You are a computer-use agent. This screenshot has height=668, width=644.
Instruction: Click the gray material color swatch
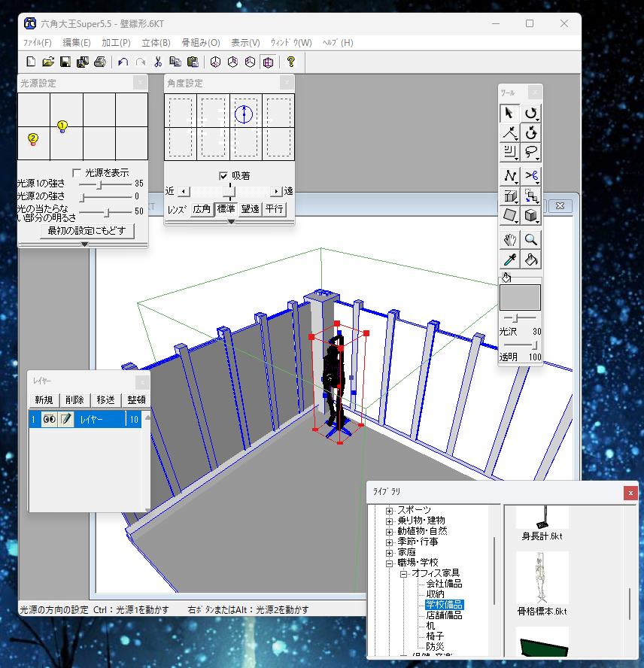pyautogui.click(x=520, y=298)
